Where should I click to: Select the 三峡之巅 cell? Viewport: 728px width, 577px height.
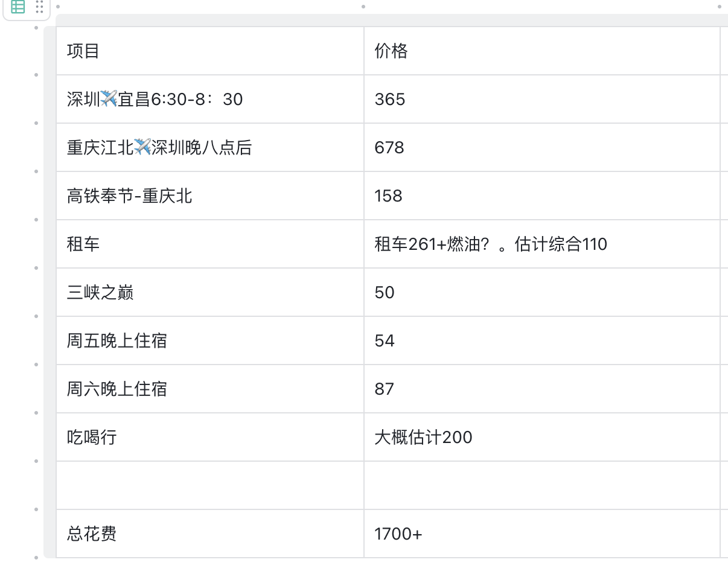point(209,292)
